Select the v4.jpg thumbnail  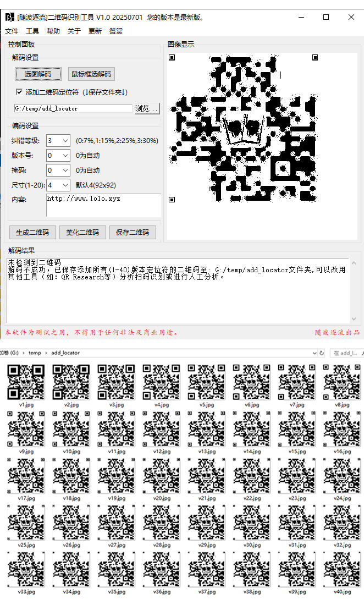[x=162, y=382]
